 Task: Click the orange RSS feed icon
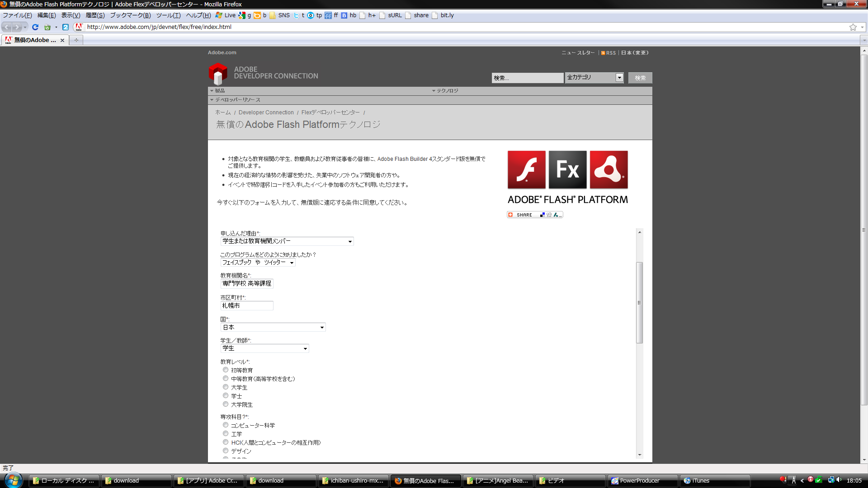point(603,53)
